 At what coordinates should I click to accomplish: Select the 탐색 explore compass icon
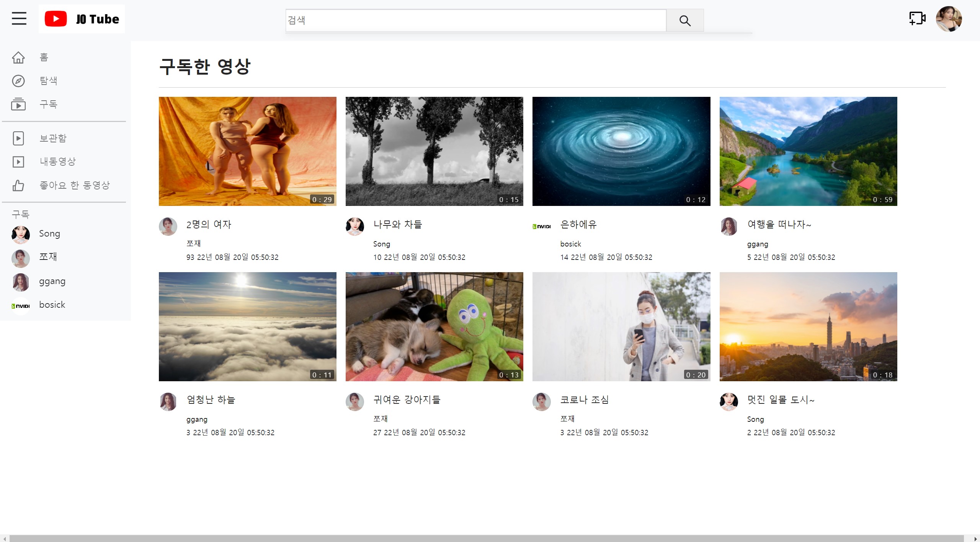click(19, 81)
